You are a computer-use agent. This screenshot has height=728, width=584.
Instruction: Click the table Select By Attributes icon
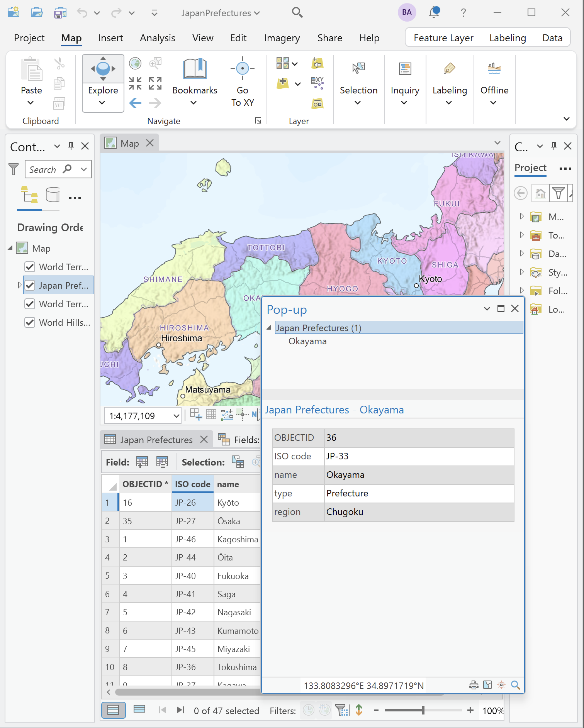point(238,462)
